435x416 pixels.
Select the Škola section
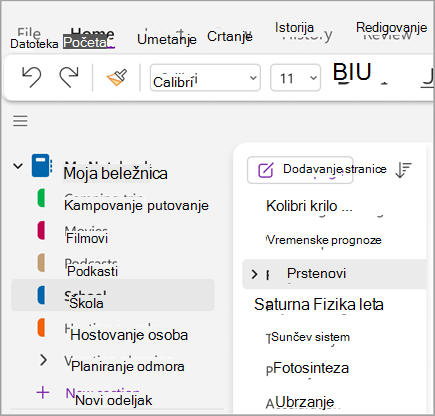(x=113, y=295)
